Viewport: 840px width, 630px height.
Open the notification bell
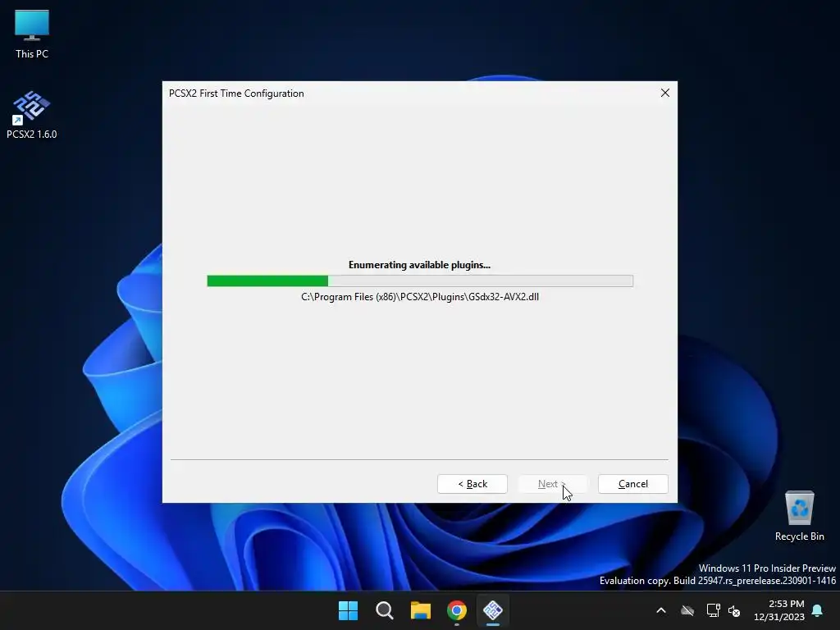[818, 610]
